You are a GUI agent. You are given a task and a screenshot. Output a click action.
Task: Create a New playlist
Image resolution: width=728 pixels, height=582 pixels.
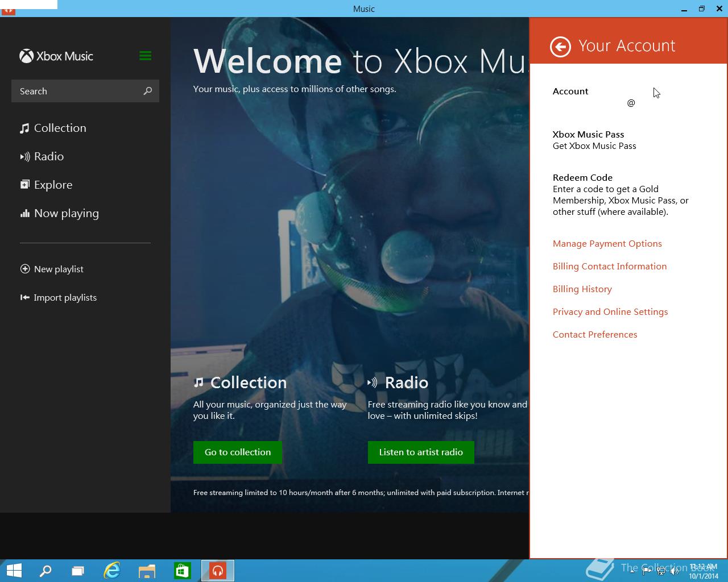tap(52, 269)
